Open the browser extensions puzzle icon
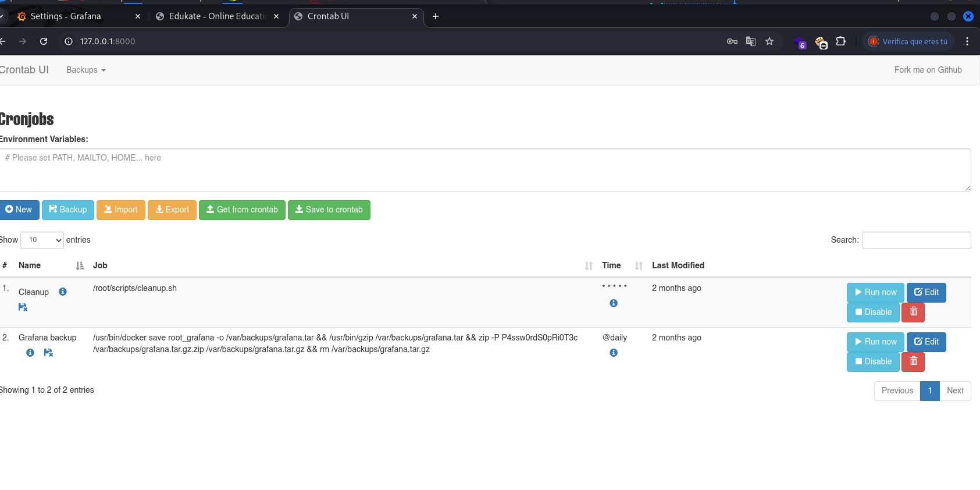Screen dimensions: 980x490 pyautogui.click(x=840, y=41)
